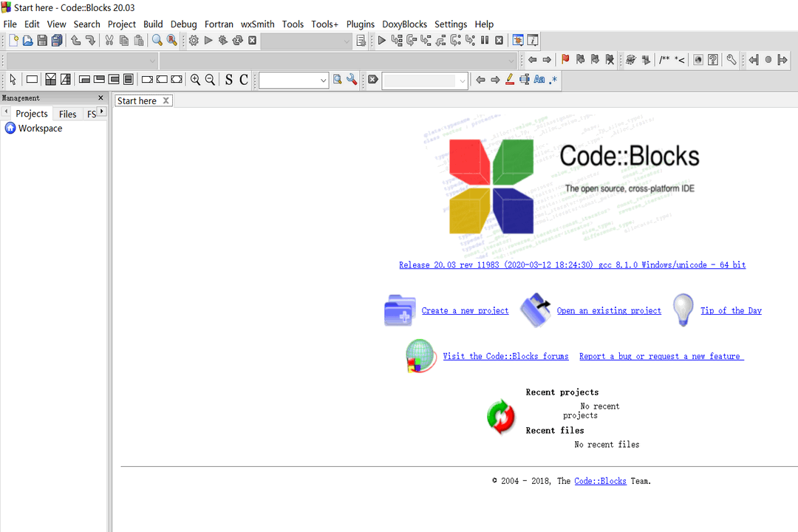798x532 pixels.
Task: Click the Rebuild icon
Action: pos(238,40)
